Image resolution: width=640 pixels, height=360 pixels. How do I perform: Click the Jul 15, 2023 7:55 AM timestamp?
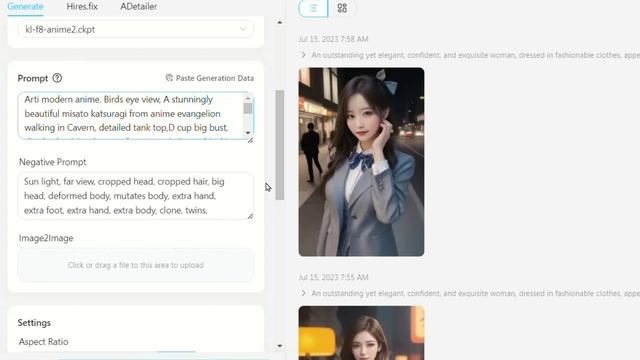coord(333,278)
